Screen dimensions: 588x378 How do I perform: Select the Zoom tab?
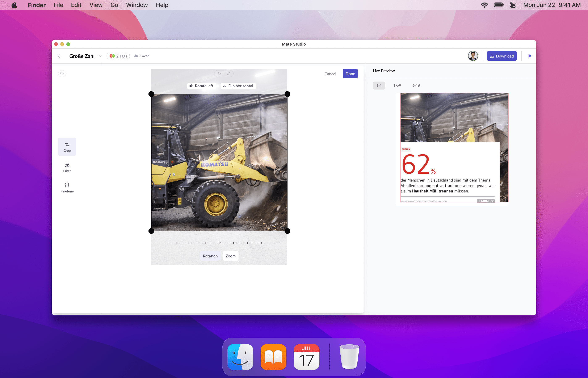click(230, 256)
